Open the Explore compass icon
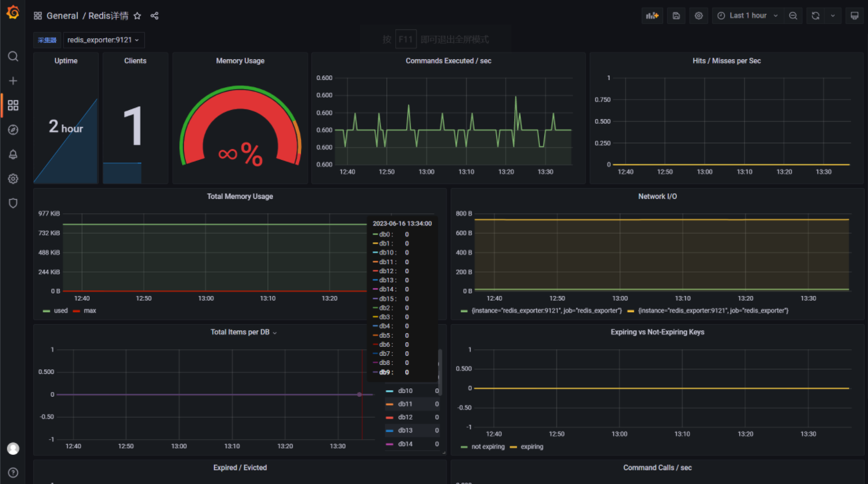 (x=13, y=130)
